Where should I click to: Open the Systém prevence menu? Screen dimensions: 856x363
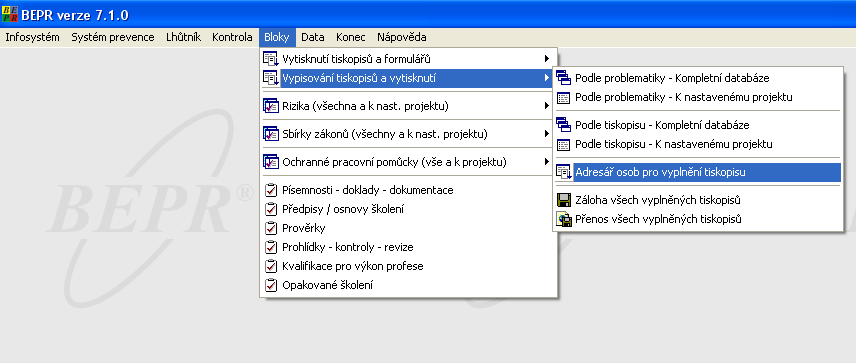pyautogui.click(x=113, y=38)
